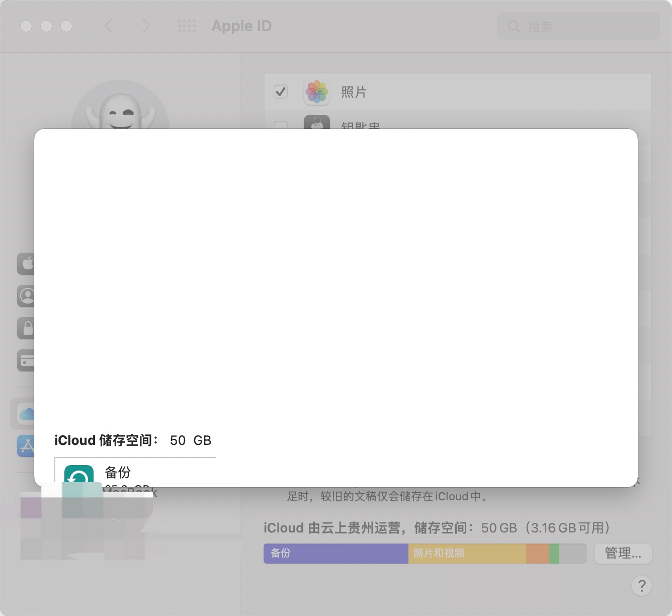Viewport: 672px width, 616px height.
Task: Open the person contact sidebar item
Action: [x=26, y=296]
